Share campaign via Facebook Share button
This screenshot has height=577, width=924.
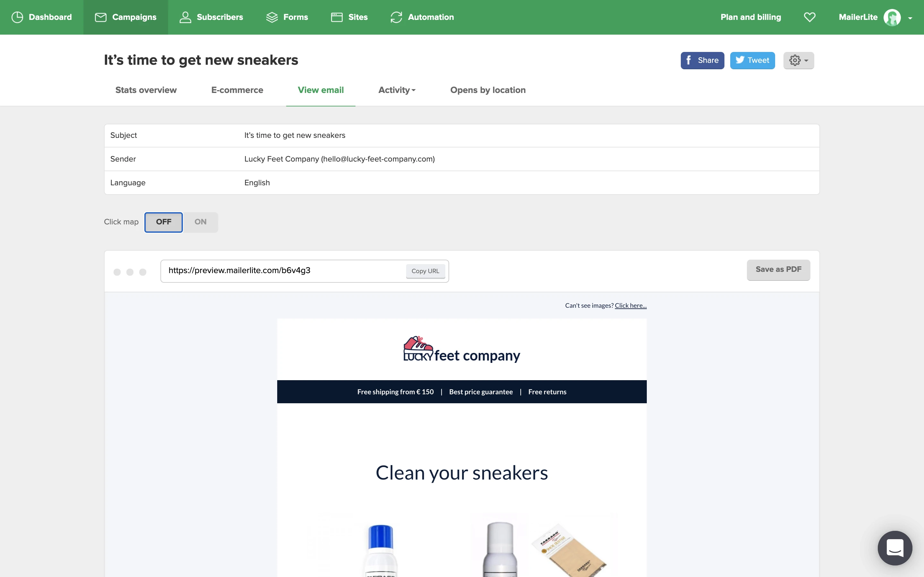[x=702, y=60]
